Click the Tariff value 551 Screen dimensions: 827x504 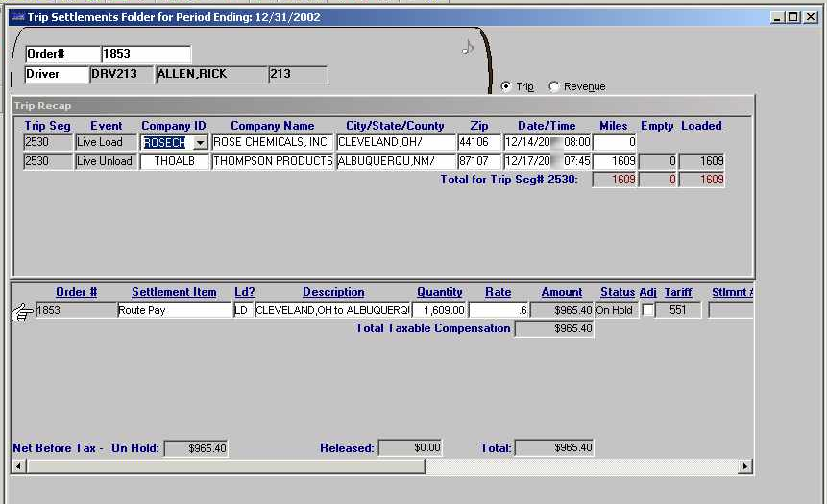678,310
